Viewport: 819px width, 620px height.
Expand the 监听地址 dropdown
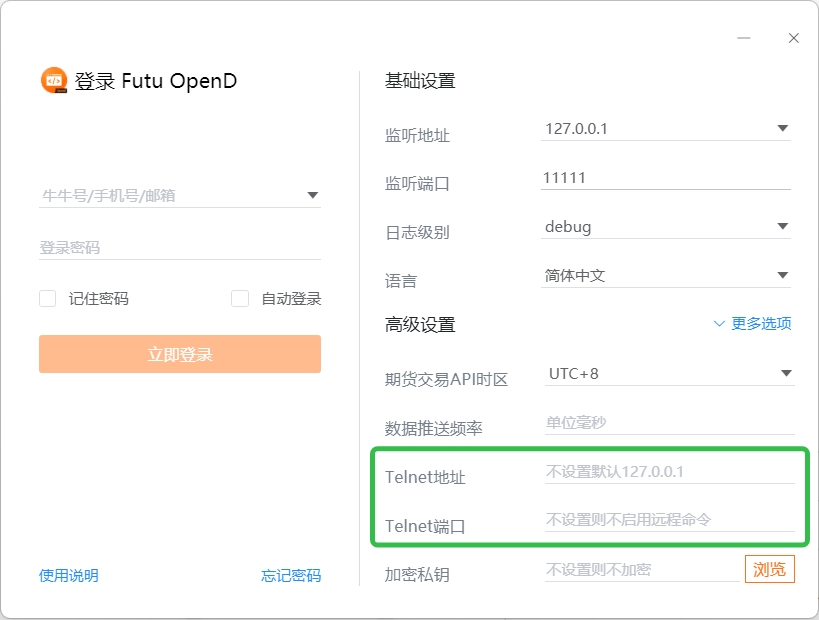point(782,129)
